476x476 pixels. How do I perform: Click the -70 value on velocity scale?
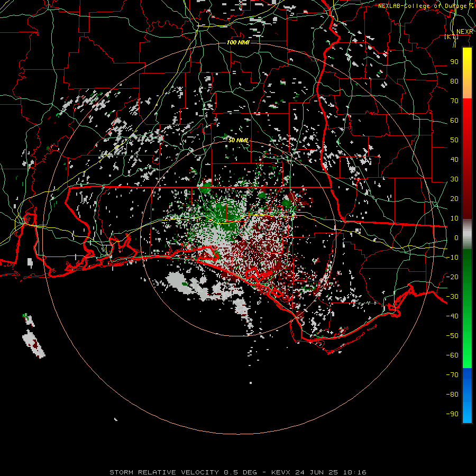tap(452, 375)
